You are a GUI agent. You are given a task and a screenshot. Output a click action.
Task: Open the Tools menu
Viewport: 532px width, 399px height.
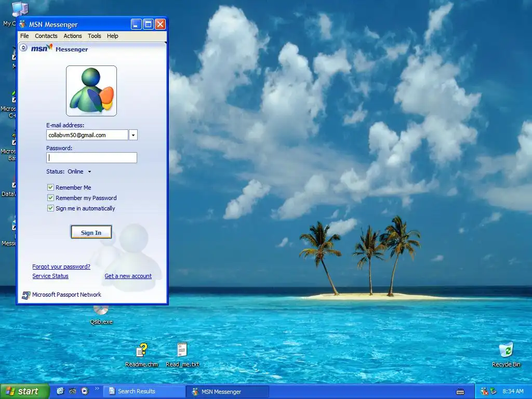tap(95, 36)
